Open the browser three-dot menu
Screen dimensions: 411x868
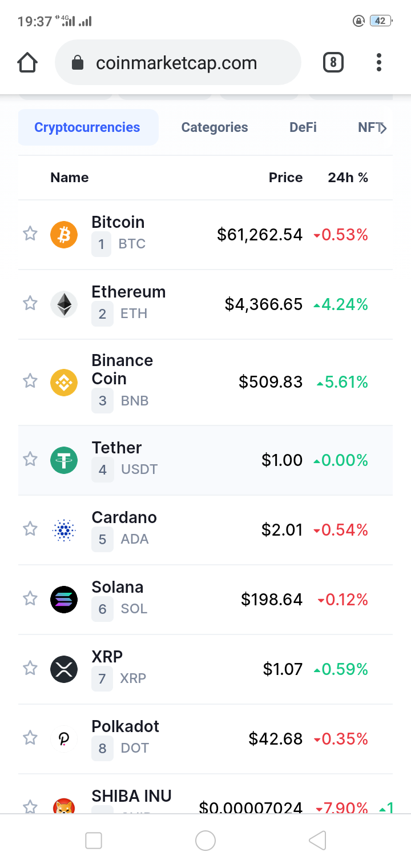pos(378,62)
